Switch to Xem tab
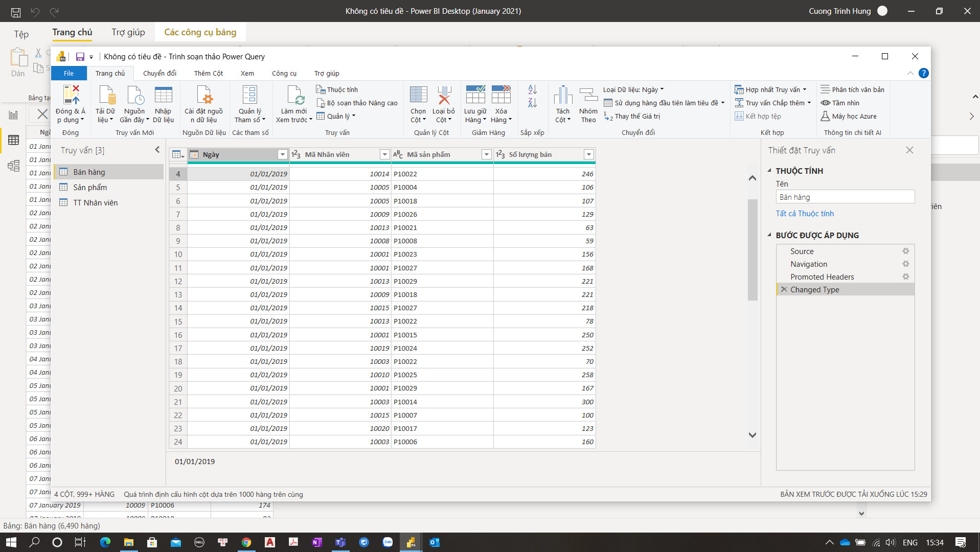The image size is (980, 552). 247,73
